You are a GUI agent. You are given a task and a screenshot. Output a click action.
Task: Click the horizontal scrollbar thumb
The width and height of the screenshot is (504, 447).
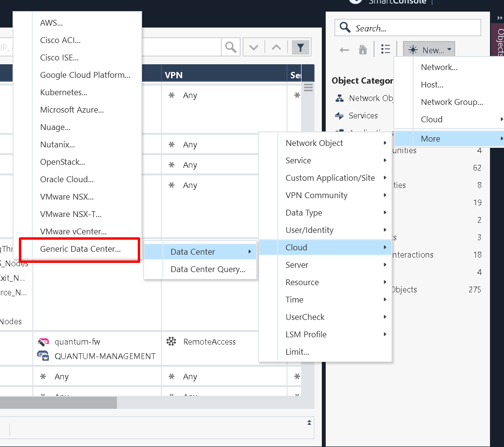point(58,403)
